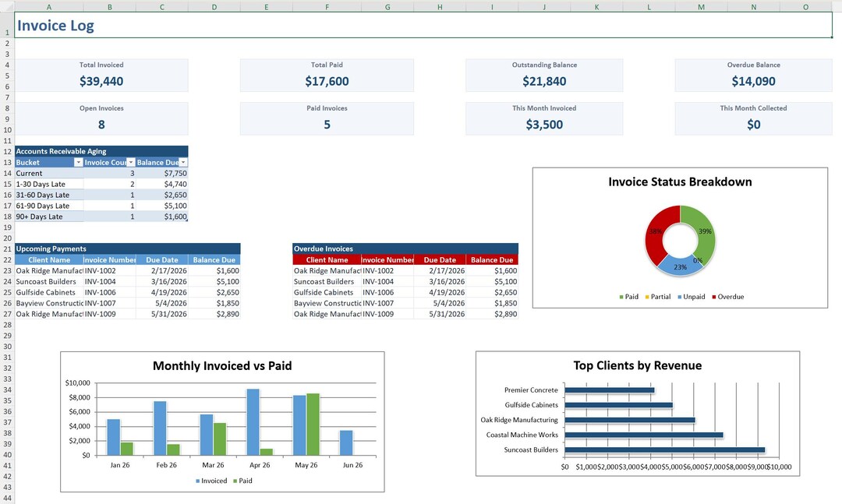Screen dimensions: 842x504
Task: Open the Bucket column filter dropdown
Action: (x=79, y=162)
